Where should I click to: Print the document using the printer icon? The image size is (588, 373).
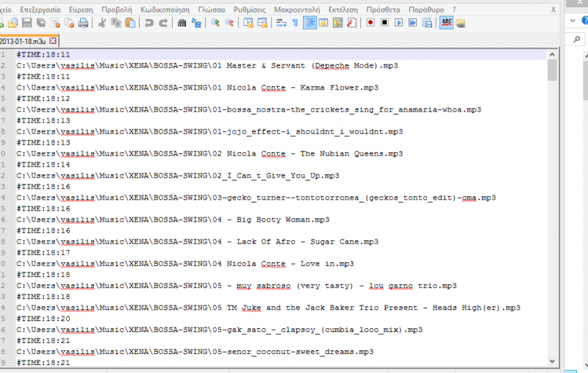[x=83, y=23]
